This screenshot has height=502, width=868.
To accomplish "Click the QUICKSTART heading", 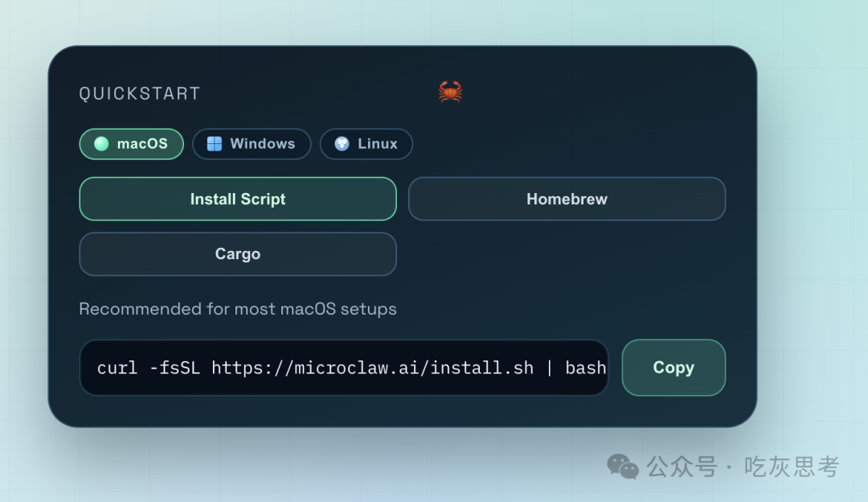I will [140, 93].
